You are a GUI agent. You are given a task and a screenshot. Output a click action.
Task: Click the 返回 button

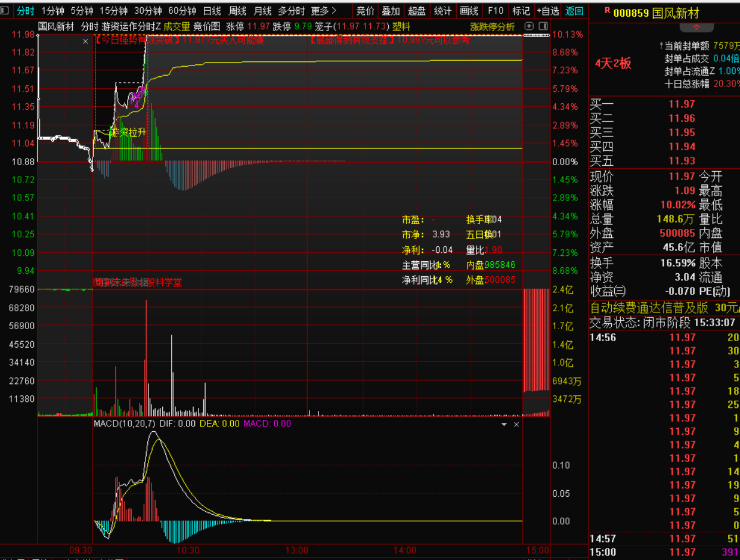(x=574, y=11)
